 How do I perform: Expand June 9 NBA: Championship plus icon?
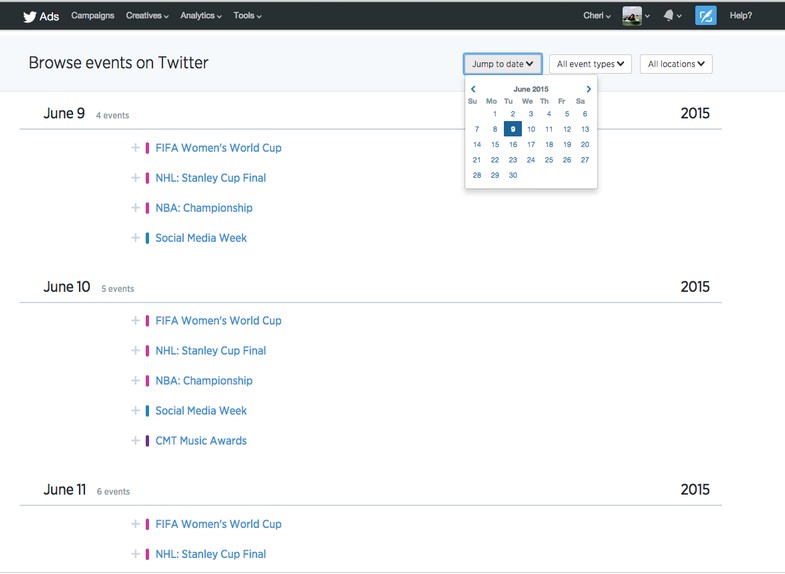[135, 208]
